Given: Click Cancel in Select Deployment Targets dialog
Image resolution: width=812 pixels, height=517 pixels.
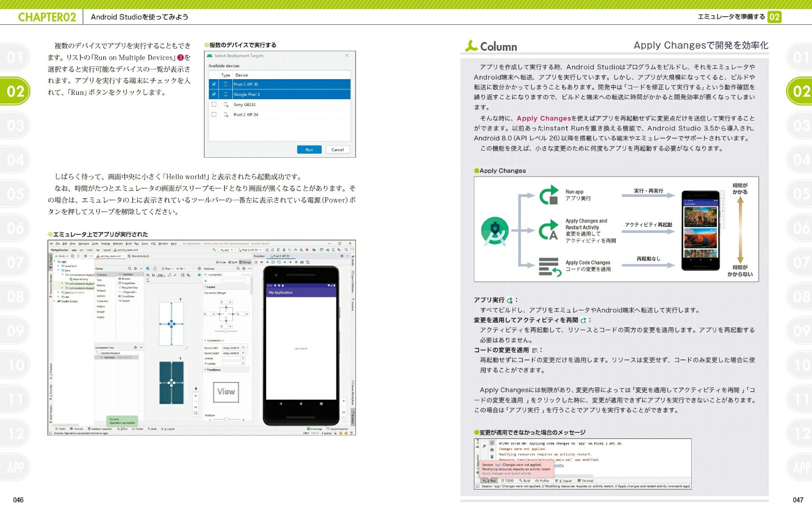Looking at the screenshot, I should pos(337,150).
